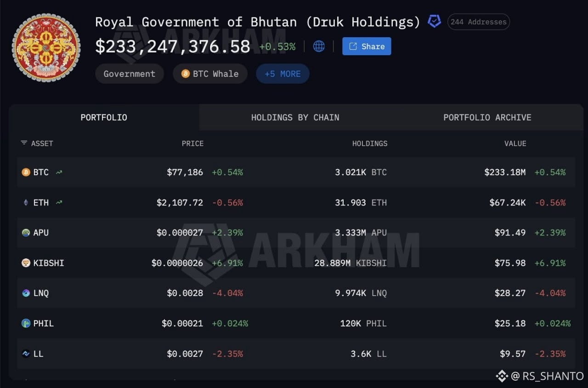The height and width of the screenshot is (388, 588).
Task: Click the LL price $0.0027
Action: click(185, 354)
